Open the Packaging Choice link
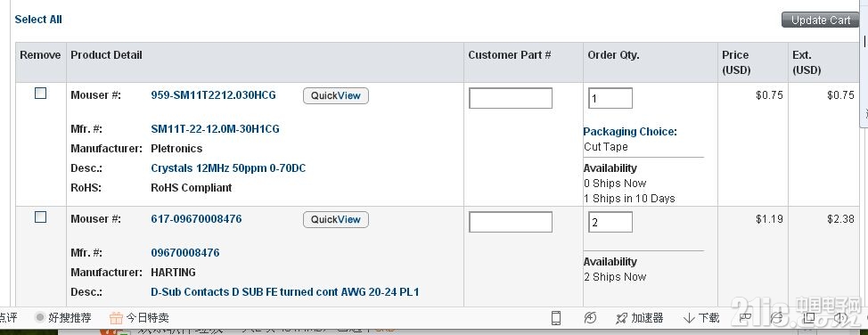868x335 pixels. pos(630,132)
